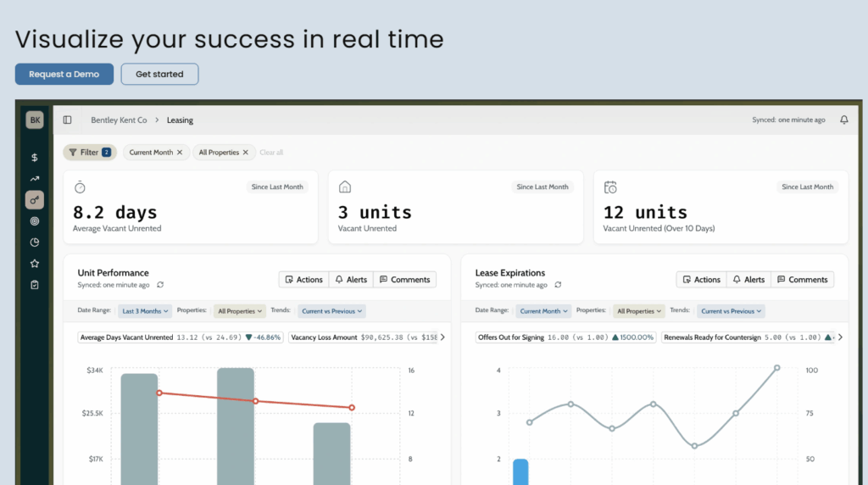Remove the All Properties filter chip
The image size is (868, 485).
pos(246,153)
